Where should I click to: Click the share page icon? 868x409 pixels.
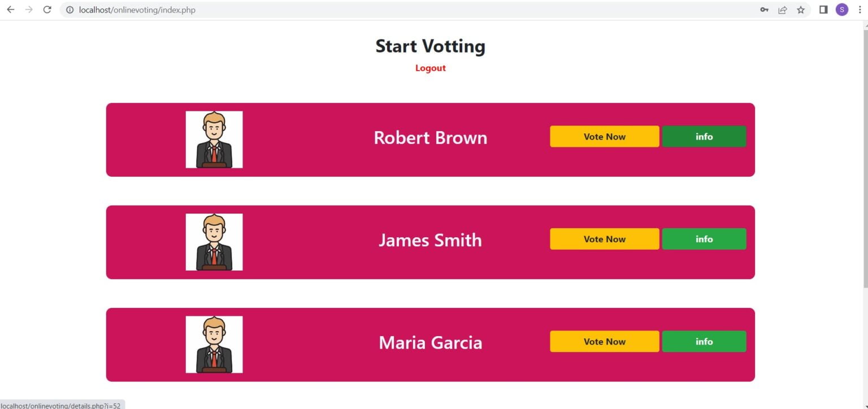point(783,10)
